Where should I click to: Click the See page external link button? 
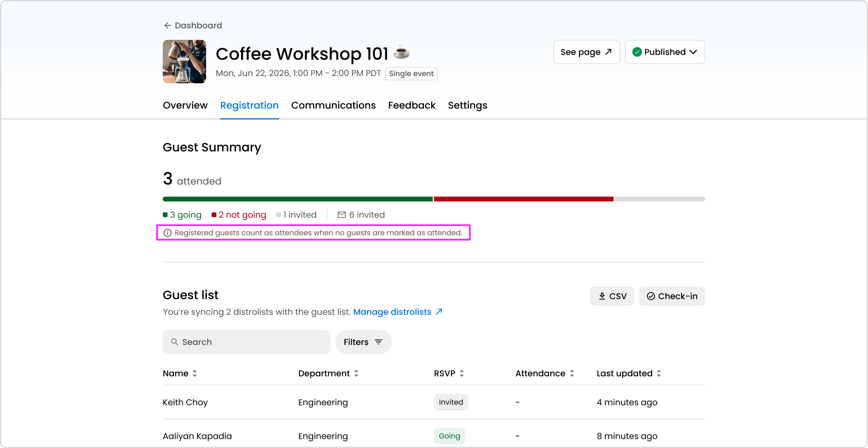pos(586,52)
